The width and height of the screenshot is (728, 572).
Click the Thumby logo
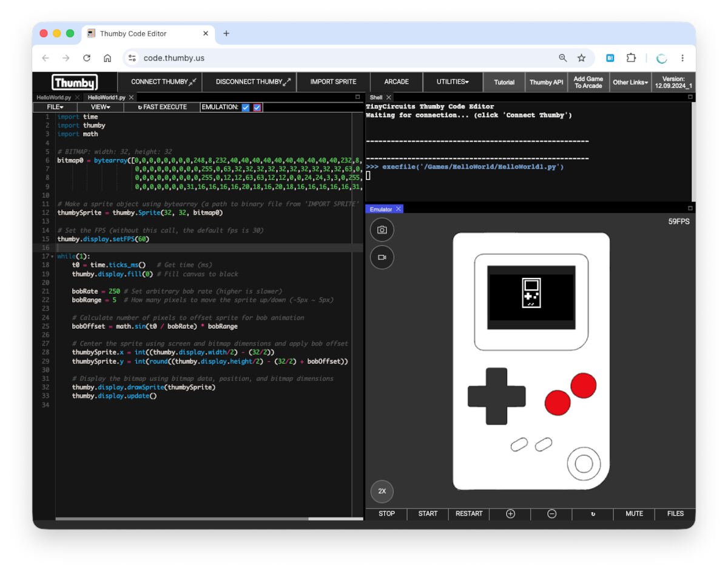click(75, 82)
